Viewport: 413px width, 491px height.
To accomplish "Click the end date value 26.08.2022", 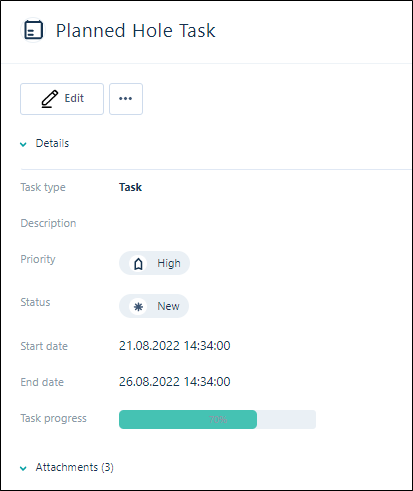I will tap(175, 382).
